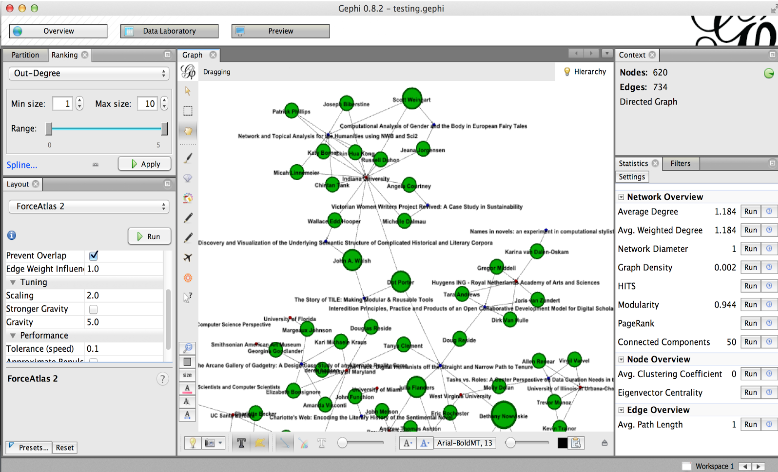Switch to the Partition tab

tap(25, 55)
